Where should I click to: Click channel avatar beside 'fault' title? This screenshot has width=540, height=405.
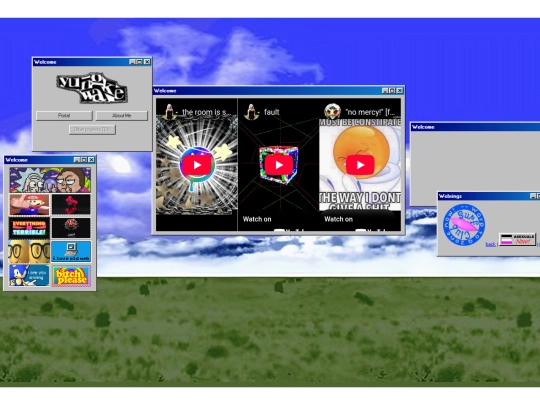tap(251, 112)
